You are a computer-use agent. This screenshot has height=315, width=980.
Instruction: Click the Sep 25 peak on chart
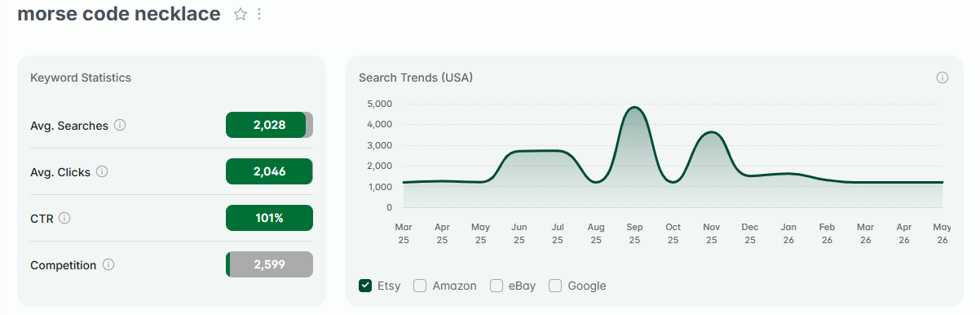click(x=634, y=108)
